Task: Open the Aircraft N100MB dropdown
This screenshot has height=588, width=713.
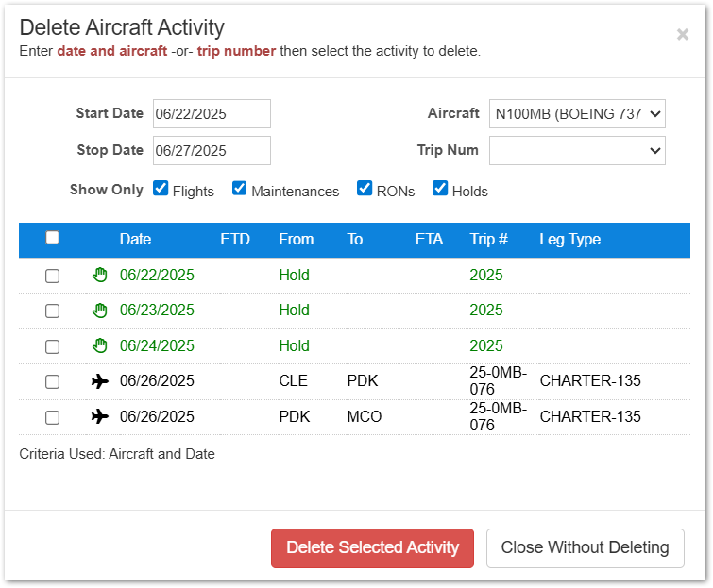Action: [577, 114]
